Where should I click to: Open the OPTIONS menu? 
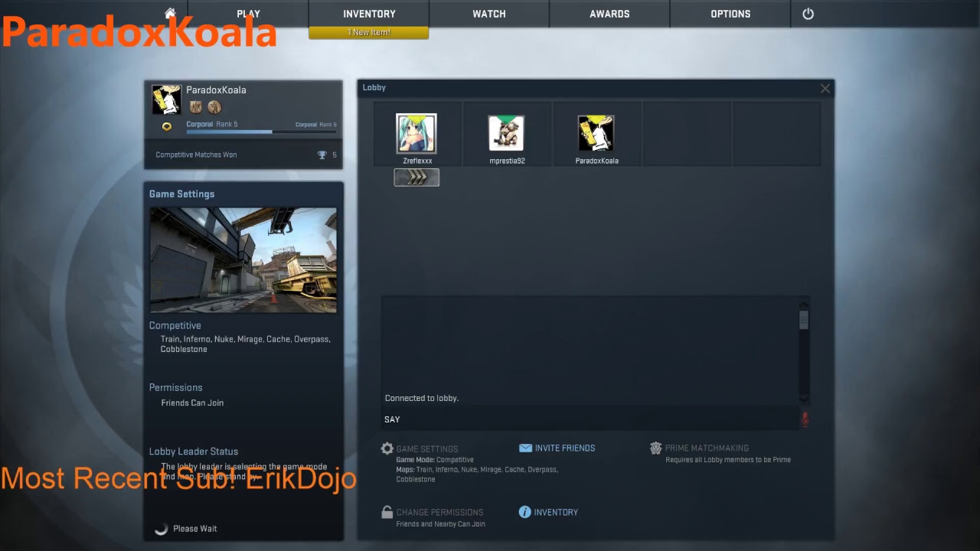click(730, 14)
